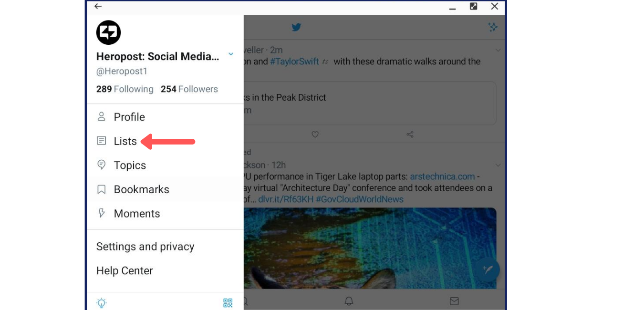The image size is (644, 310).
Task: Like the tweet using the heart icon
Action: pyautogui.click(x=315, y=134)
